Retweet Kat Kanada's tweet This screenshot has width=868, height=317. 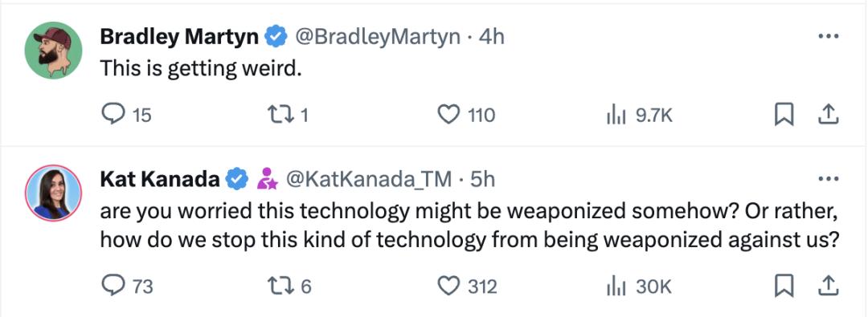289,286
